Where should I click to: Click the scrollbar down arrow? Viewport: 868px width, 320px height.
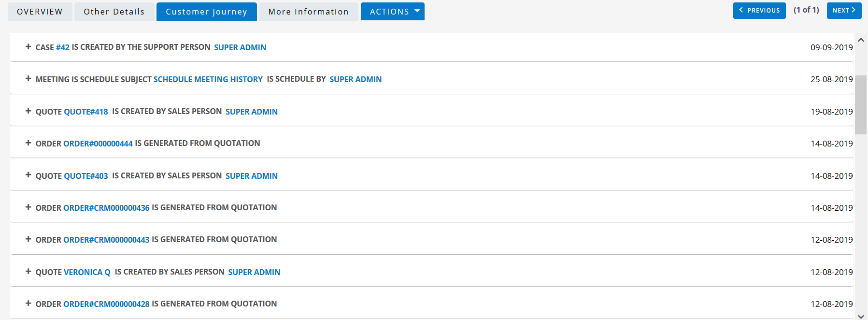(861, 316)
